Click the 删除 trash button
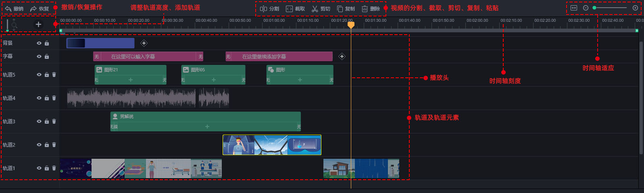Viewport: 644px width, 193px height. pos(371,8)
